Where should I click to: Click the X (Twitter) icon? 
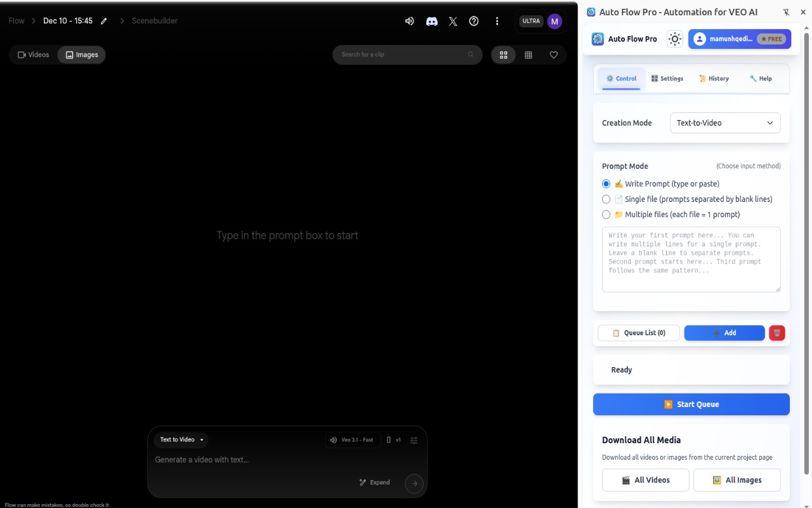453,21
